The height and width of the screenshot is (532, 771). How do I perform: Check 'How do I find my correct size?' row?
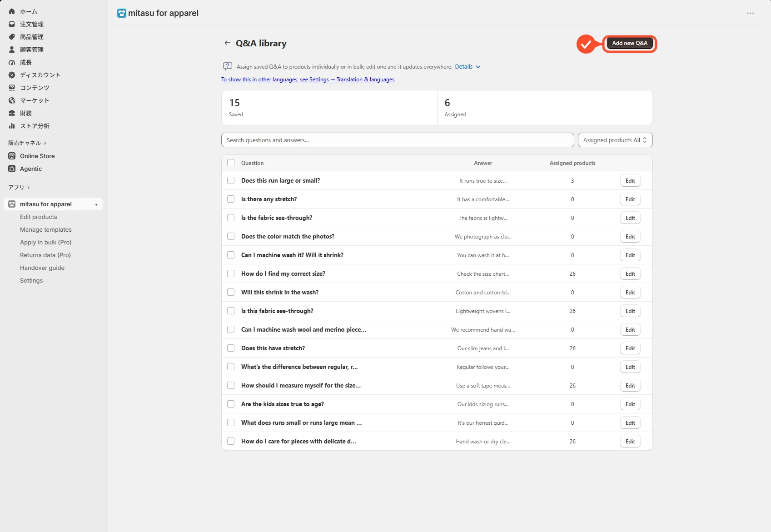tap(231, 273)
